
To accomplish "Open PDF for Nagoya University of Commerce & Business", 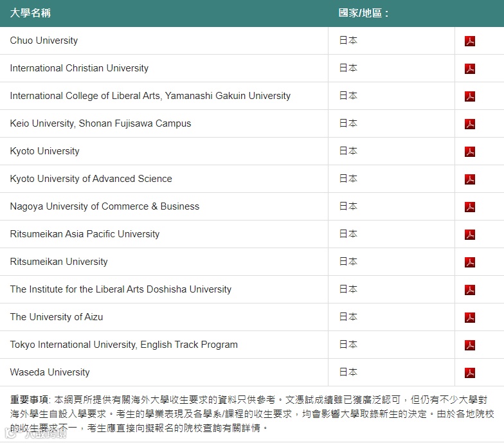I will point(469,207).
